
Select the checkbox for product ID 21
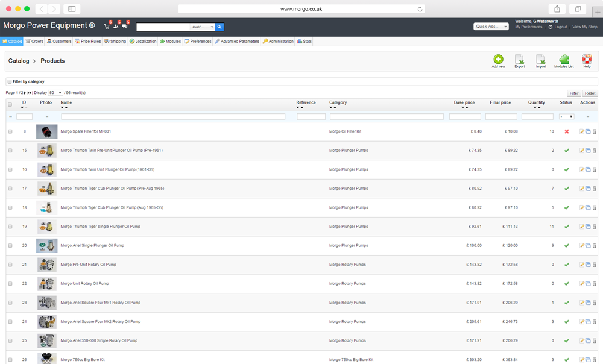coord(10,265)
